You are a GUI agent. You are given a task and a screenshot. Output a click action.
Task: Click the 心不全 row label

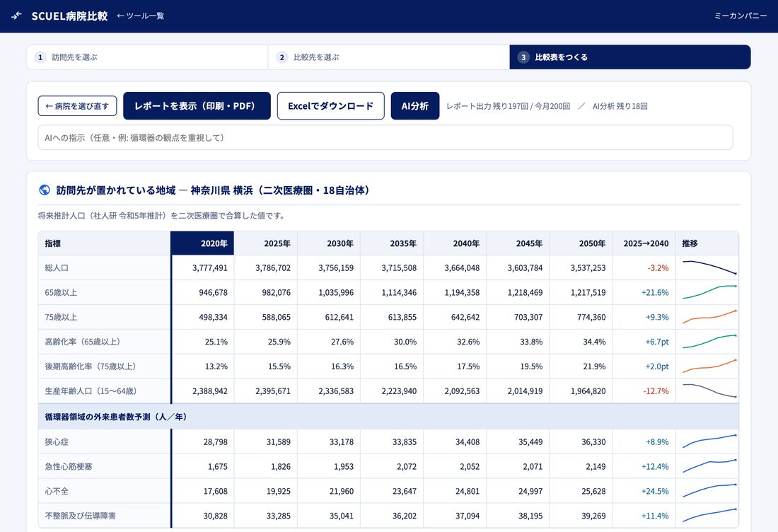coord(57,491)
